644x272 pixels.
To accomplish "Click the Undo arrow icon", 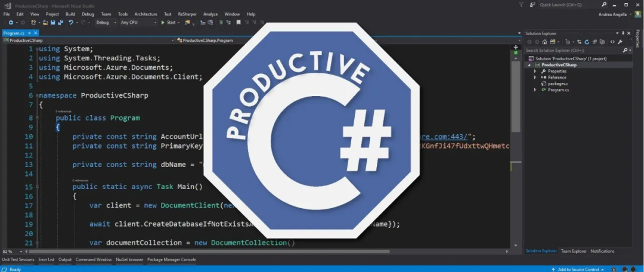I will [x=70, y=23].
